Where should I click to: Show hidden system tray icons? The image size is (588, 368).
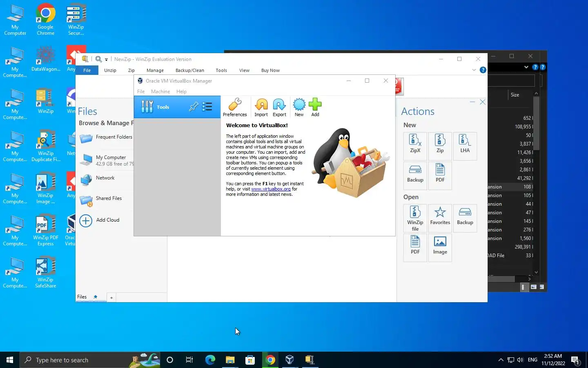click(x=501, y=360)
